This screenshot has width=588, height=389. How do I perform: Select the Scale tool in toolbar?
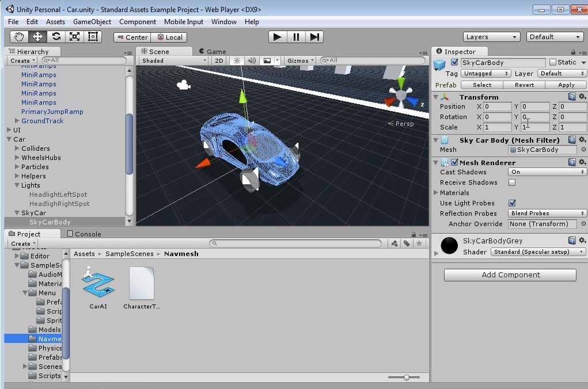[x=75, y=37]
